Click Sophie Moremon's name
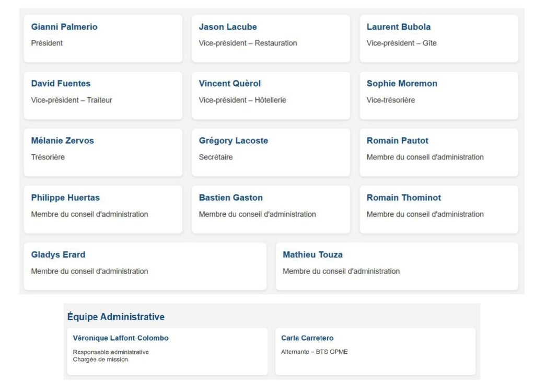The image size is (535, 392). [402, 84]
